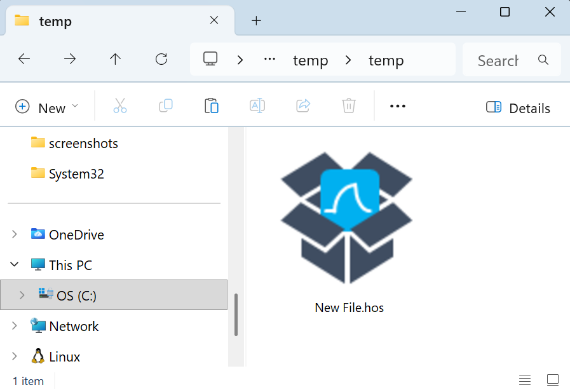
Task: Click the Copy icon in toolbar
Action: pyautogui.click(x=166, y=105)
